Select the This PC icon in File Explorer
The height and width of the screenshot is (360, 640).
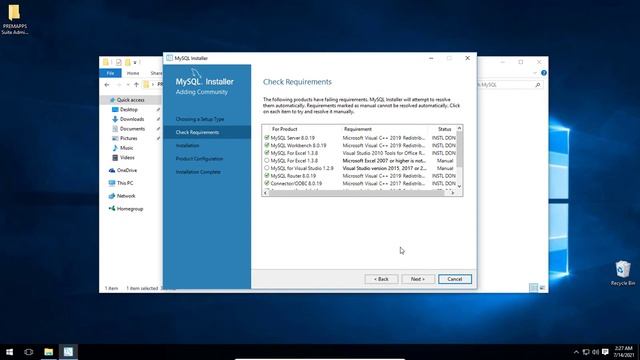click(x=112, y=183)
